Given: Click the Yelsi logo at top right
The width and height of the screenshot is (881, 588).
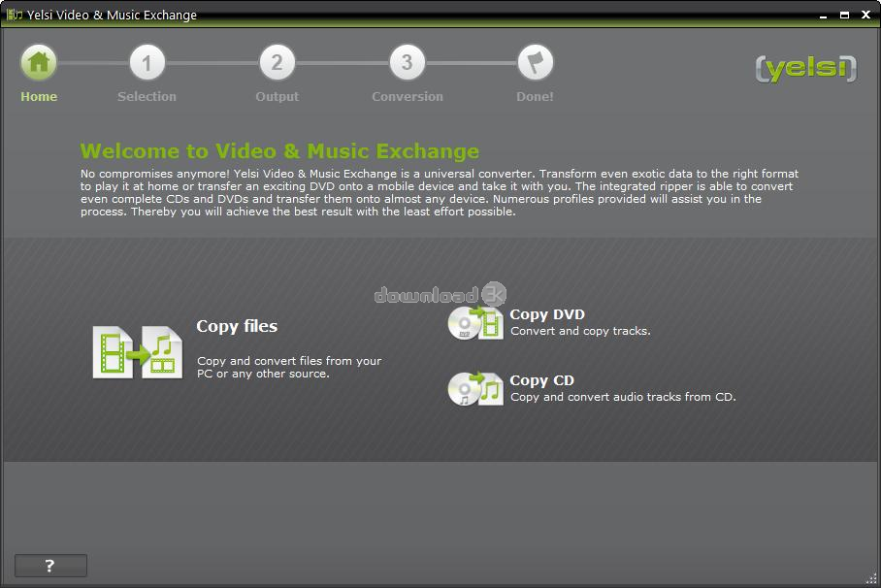Looking at the screenshot, I should click(805, 69).
